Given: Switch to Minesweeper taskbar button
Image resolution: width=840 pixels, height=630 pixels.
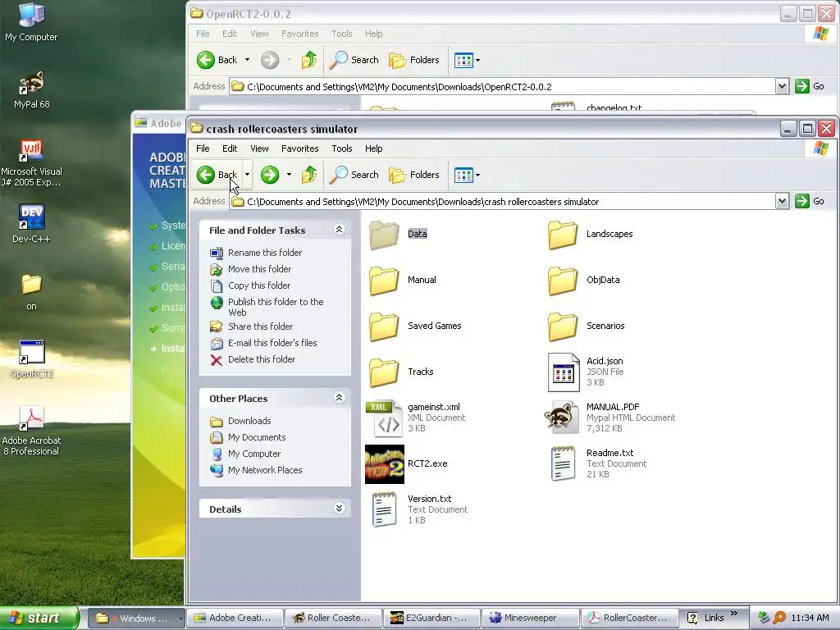Looking at the screenshot, I should tap(530, 618).
